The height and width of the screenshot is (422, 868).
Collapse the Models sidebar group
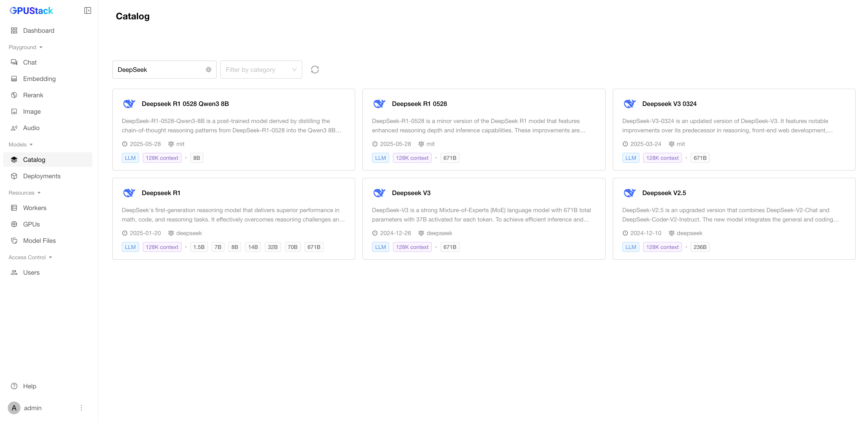coord(20,145)
